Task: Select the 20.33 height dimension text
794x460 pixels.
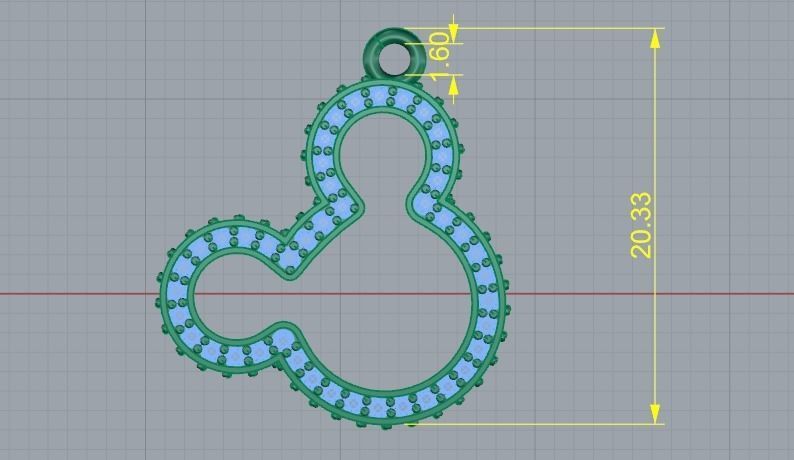Action: [642, 225]
